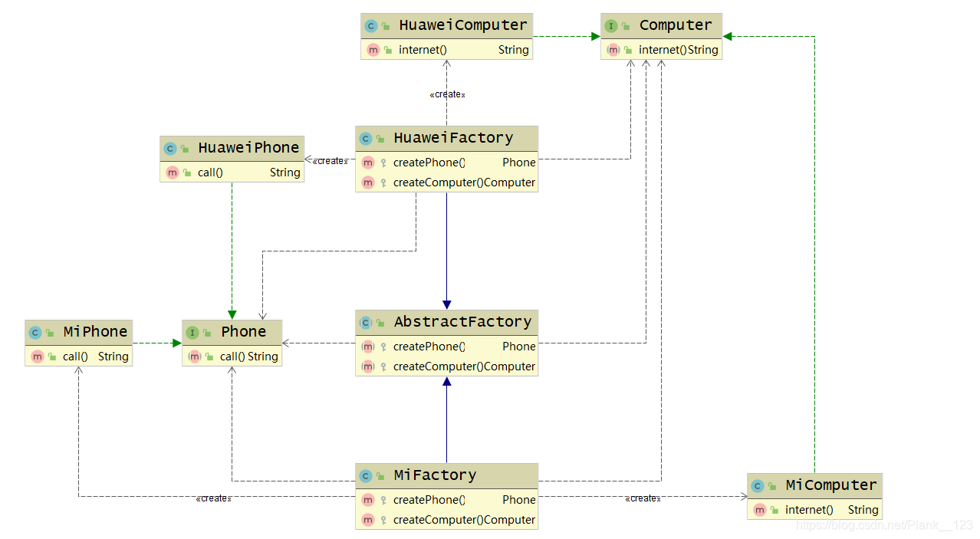Click String return type in HuaweiPhone
Screen dimensions: 980x539
(x=284, y=173)
